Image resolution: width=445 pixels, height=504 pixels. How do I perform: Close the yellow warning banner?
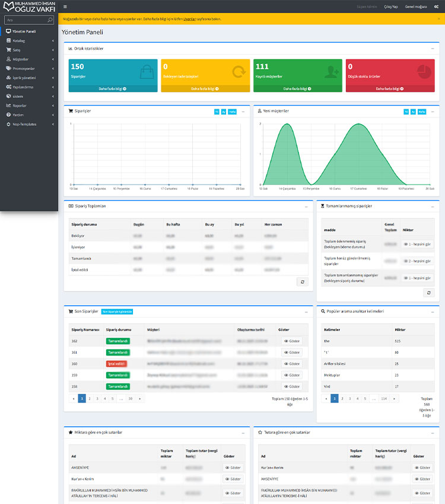click(439, 19)
